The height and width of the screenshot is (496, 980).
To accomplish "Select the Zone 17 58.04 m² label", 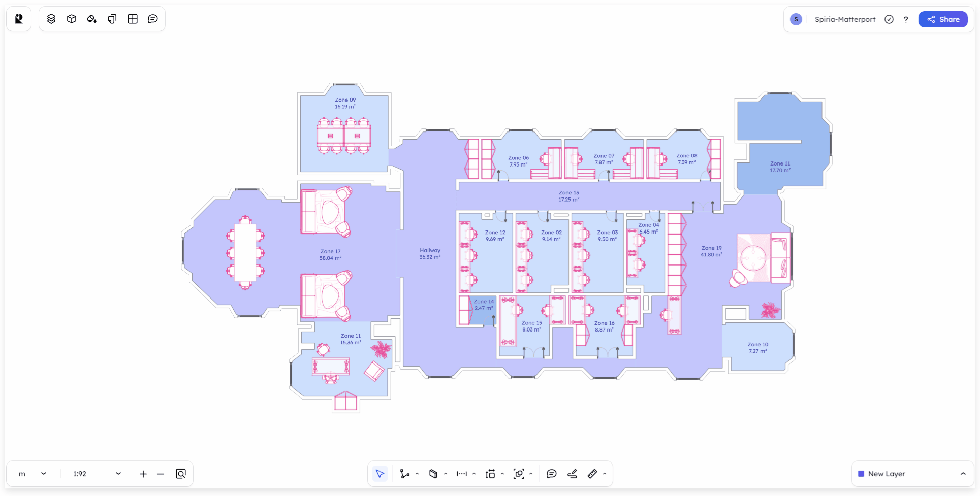I will [331, 255].
